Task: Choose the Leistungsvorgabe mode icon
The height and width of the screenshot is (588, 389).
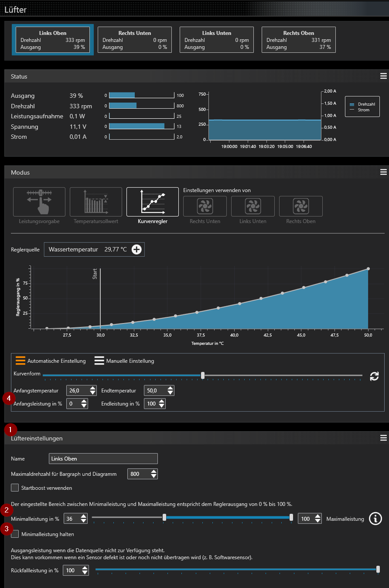Action: click(x=39, y=202)
